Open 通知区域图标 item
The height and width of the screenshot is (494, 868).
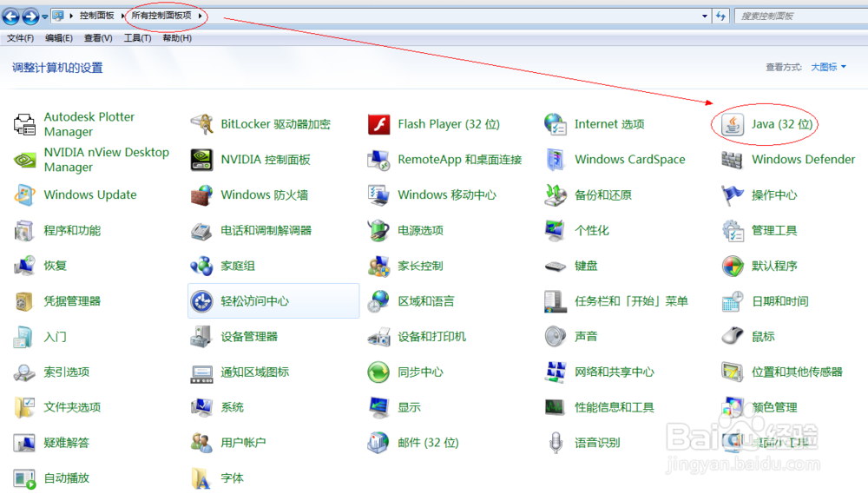[240, 372]
